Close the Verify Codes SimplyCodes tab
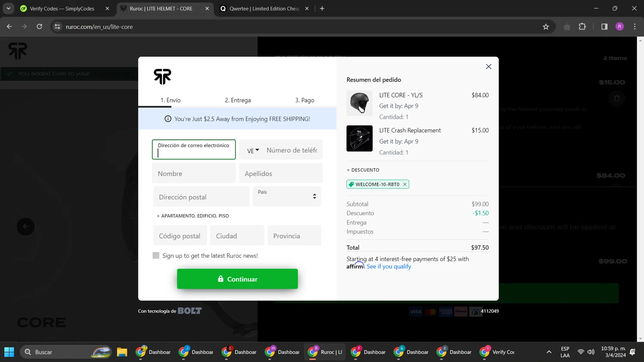 (x=107, y=9)
